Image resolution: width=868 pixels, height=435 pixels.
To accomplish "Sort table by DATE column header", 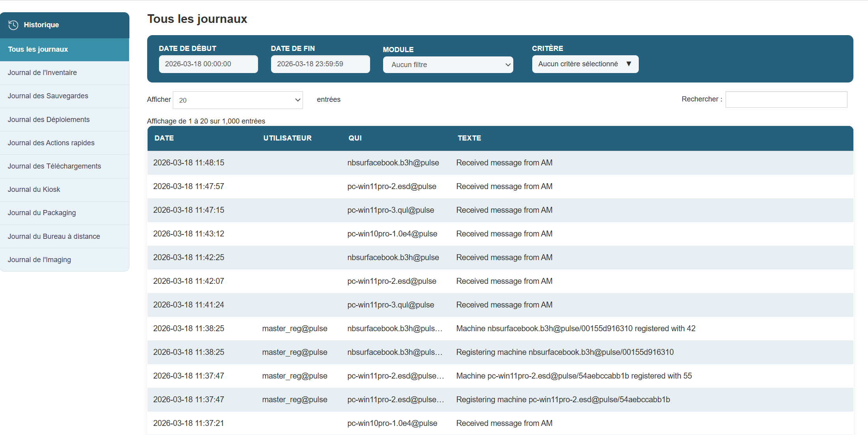I will click(x=164, y=138).
